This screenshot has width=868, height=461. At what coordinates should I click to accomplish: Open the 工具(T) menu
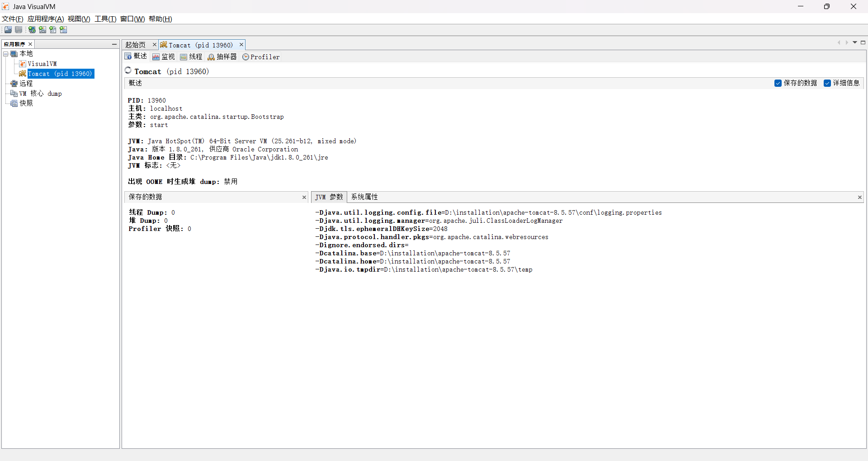point(105,19)
